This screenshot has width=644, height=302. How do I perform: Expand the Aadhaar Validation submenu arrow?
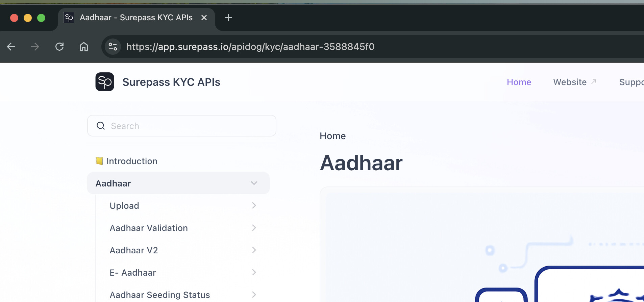point(254,228)
